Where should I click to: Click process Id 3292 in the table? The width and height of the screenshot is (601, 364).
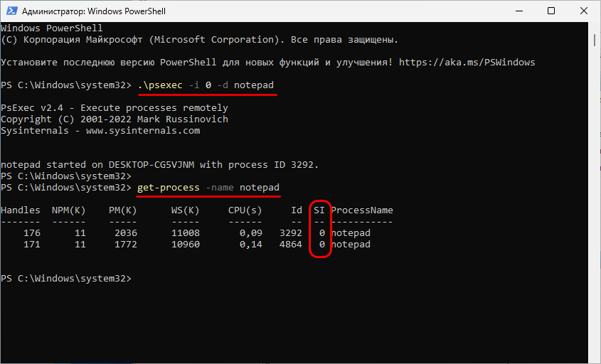[x=290, y=233]
